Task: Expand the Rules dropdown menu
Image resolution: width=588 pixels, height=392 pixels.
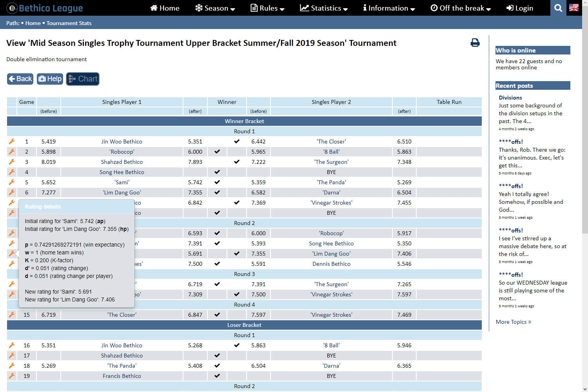Action: pos(268,8)
